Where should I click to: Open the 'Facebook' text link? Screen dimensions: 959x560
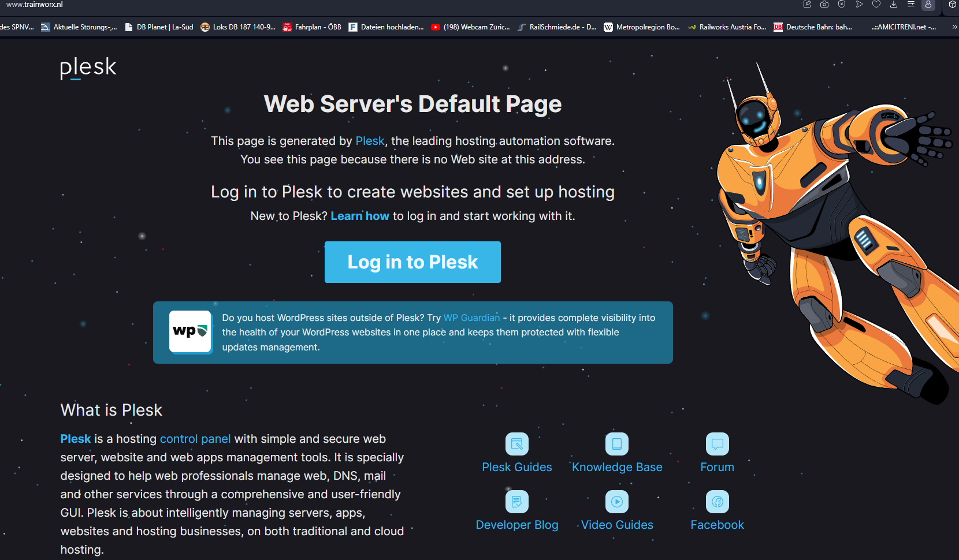718,525
